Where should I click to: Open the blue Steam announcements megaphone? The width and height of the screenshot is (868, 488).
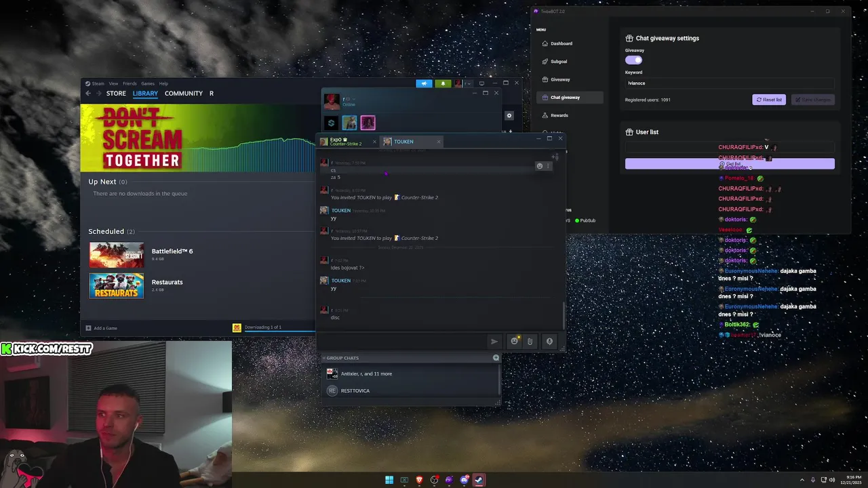click(x=424, y=83)
